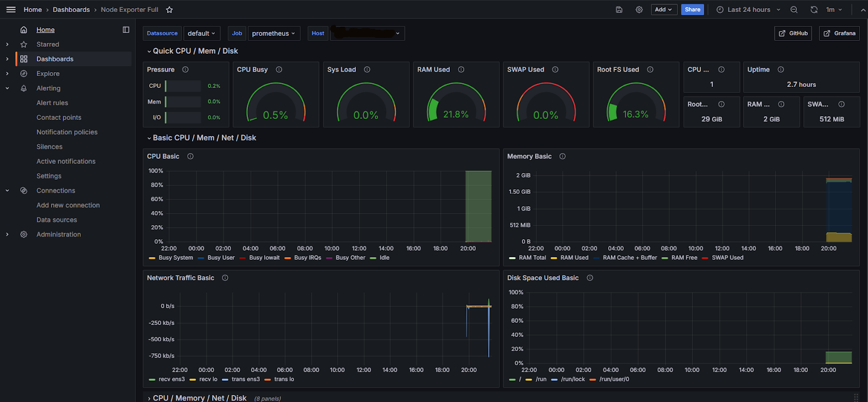Click the RAM Used 21.8% gauge
The height and width of the screenshot is (402, 868).
click(456, 103)
